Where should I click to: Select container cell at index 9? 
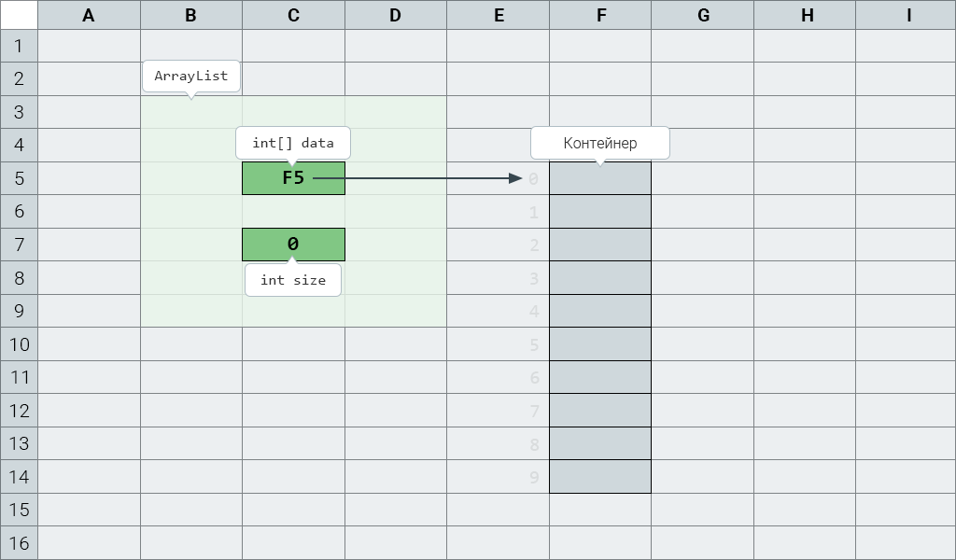(x=600, y=477)
